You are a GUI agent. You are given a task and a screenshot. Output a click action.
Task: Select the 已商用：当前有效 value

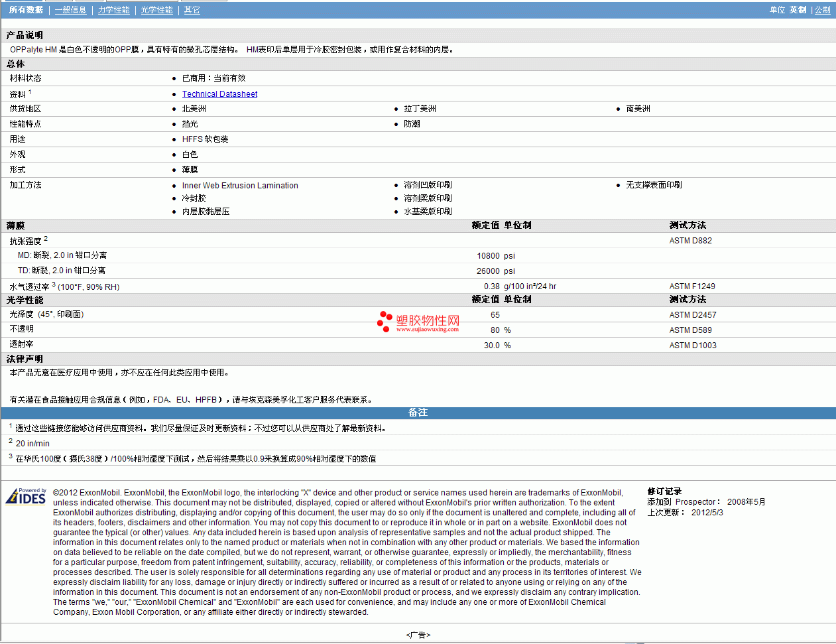point(213,78)
